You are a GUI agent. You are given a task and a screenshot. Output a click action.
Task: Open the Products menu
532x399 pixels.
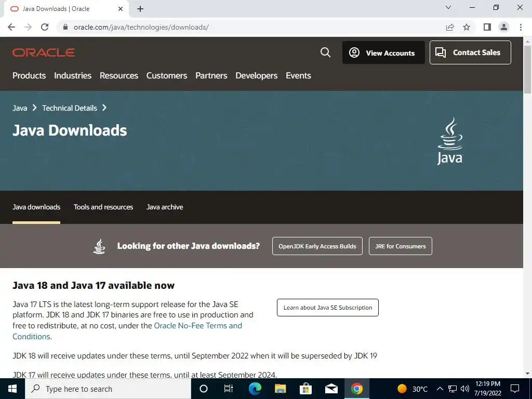coord(29,76)
